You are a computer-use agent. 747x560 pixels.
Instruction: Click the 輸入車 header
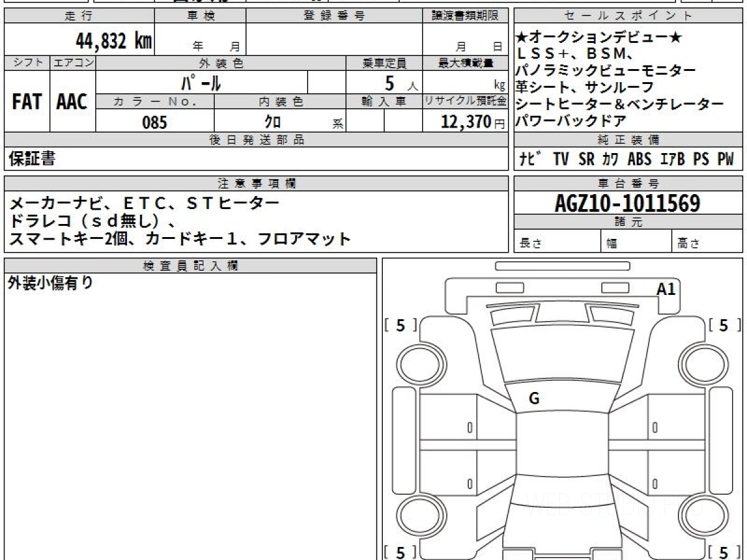click(x=384, y=101)
